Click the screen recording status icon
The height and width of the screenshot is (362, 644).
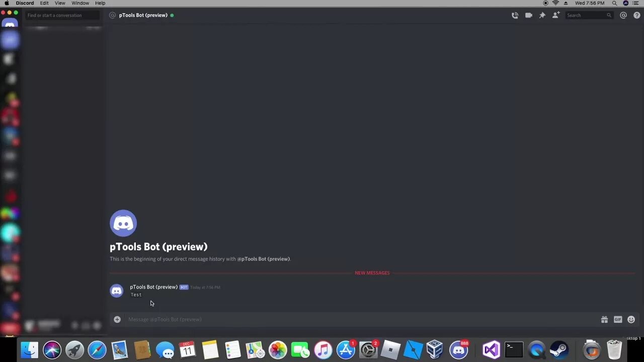[546, 3]
